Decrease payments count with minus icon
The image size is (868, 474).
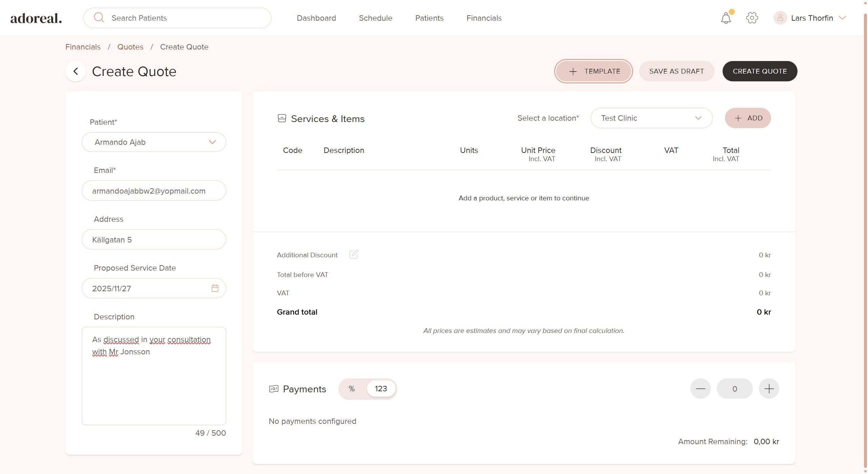click(700, 389)
